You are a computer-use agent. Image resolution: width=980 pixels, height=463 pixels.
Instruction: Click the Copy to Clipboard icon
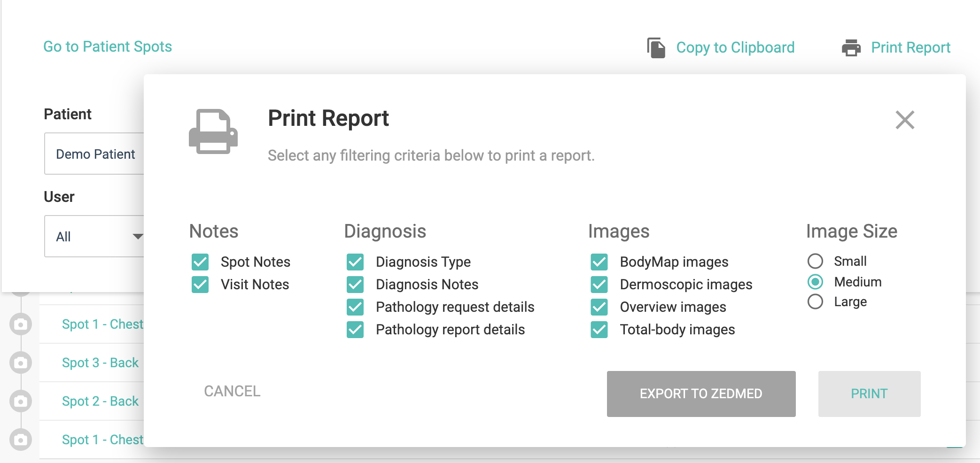point(656,48)
